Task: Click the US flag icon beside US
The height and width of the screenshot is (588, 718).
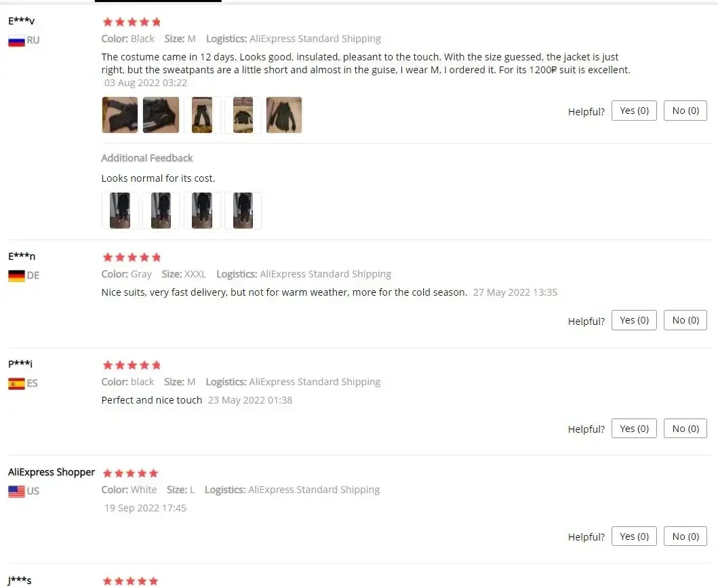Action: 16,492
